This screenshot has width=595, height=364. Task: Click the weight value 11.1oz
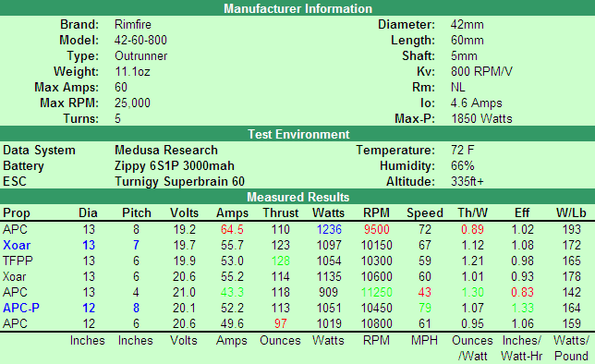click(132, 71)
